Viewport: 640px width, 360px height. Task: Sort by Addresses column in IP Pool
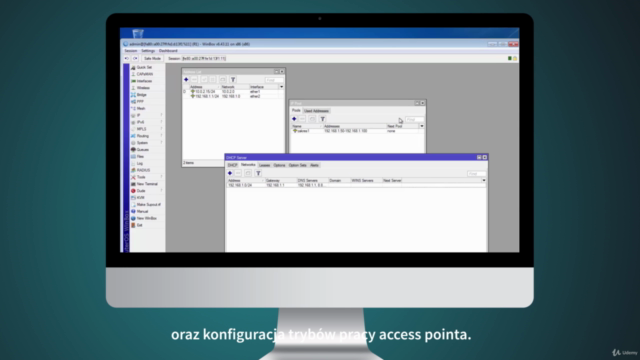click(x=354, y=126)
